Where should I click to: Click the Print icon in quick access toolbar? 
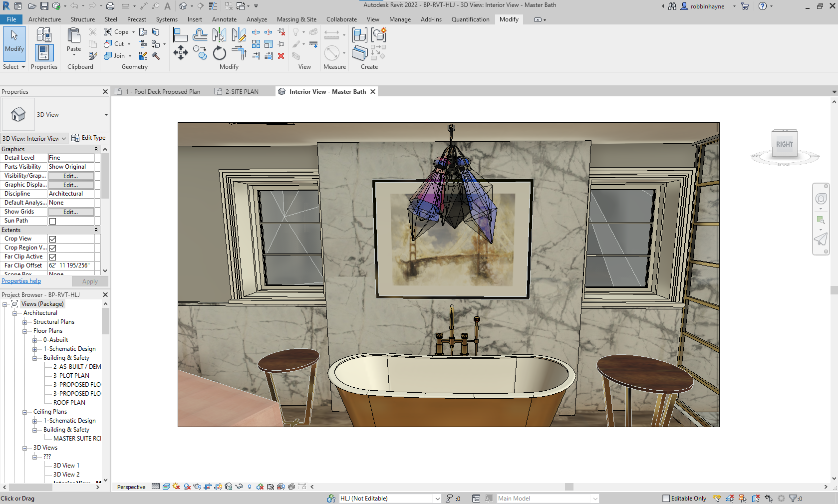click(110, 6)
